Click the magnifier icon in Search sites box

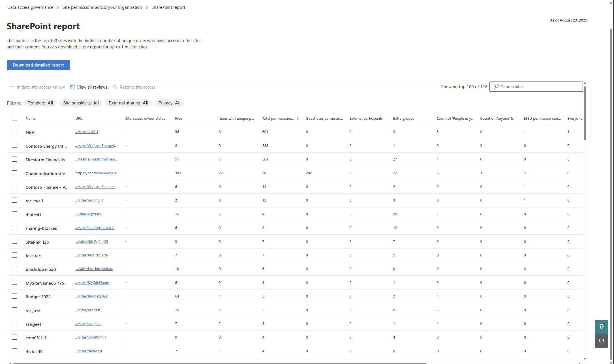pyautogui.click(x=496, y=87)
